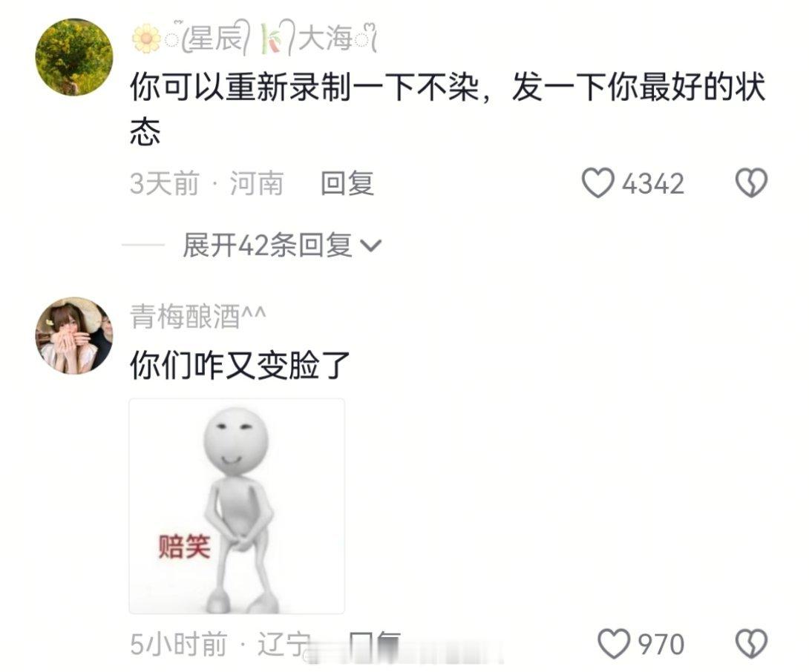Select the comment text 你们咋又变脸了

tap(240, 365)
